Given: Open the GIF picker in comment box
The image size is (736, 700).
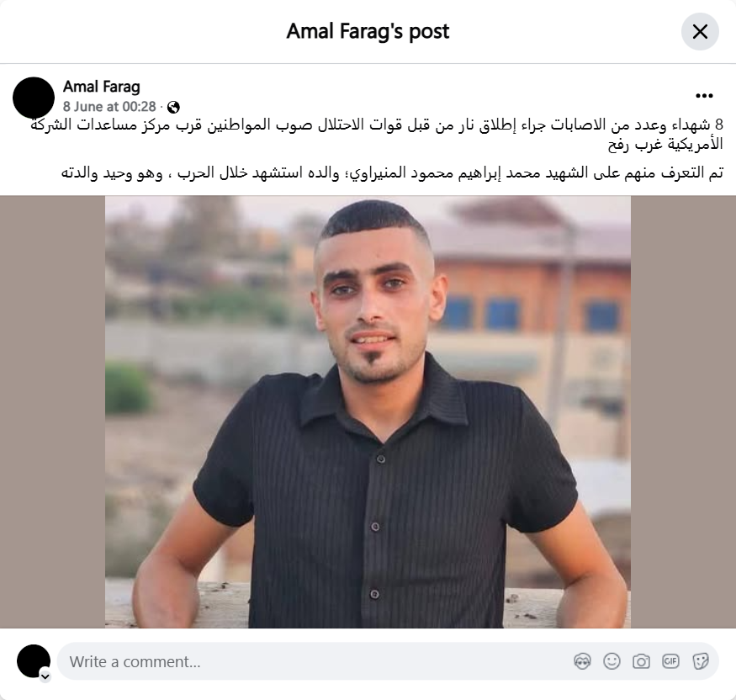Looking at the screenshot, I should pyautogui.click(x=670, y=661).
